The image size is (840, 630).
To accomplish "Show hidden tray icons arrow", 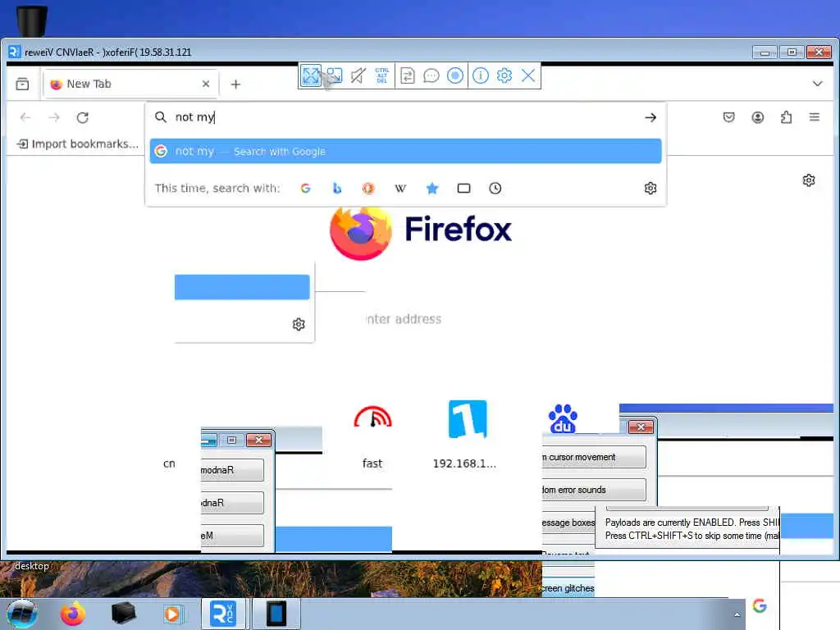I will (737, 614).
